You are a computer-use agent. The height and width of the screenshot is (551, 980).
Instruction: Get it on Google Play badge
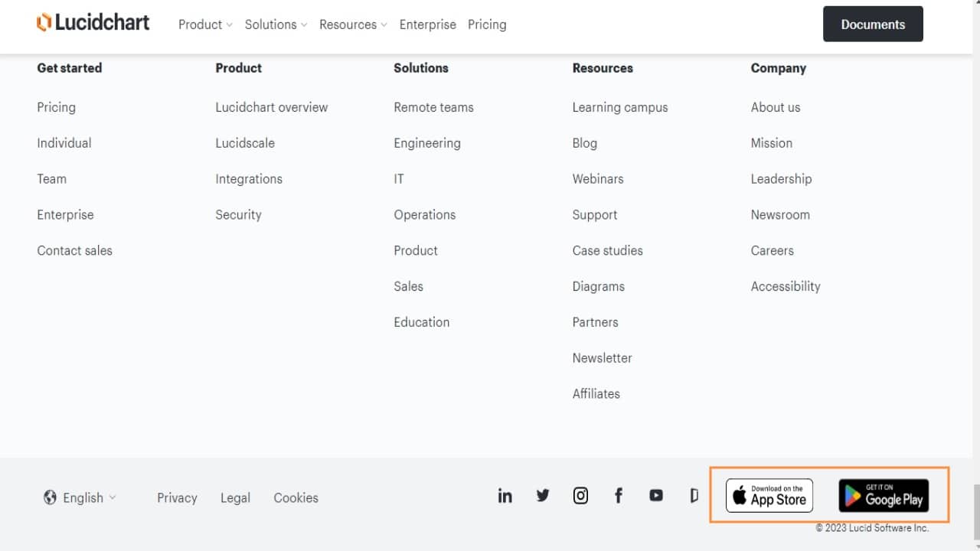884,496
